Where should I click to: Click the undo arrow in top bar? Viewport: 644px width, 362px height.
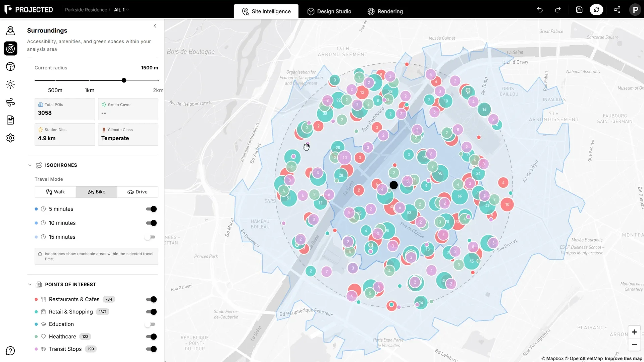point(540,10)
